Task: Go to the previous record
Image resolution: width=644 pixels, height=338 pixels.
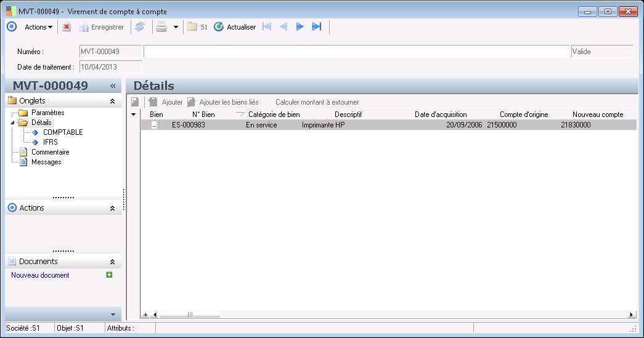Action: coord(283,26)
